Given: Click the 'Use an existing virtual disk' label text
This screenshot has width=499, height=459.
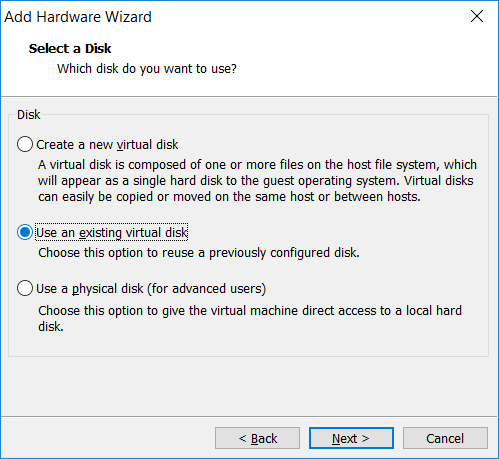Looking at the screenshot, I should 112,233.
